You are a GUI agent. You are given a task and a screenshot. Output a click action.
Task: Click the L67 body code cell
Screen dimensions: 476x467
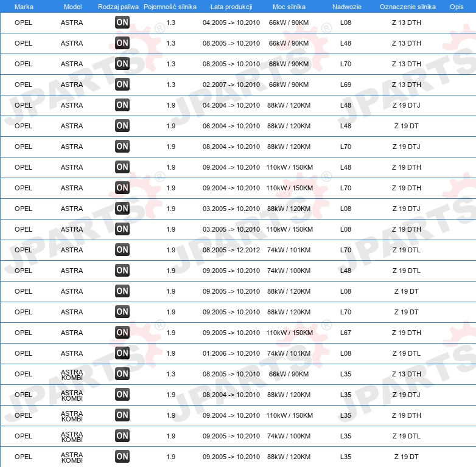pyautogui.click(x=346, y=333)
